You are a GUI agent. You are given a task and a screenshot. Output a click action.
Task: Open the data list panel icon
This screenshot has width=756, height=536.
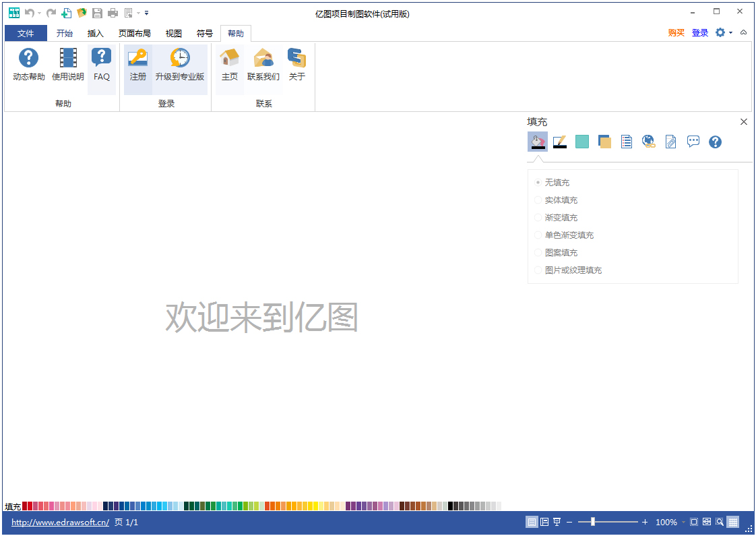tap(627, 142)
